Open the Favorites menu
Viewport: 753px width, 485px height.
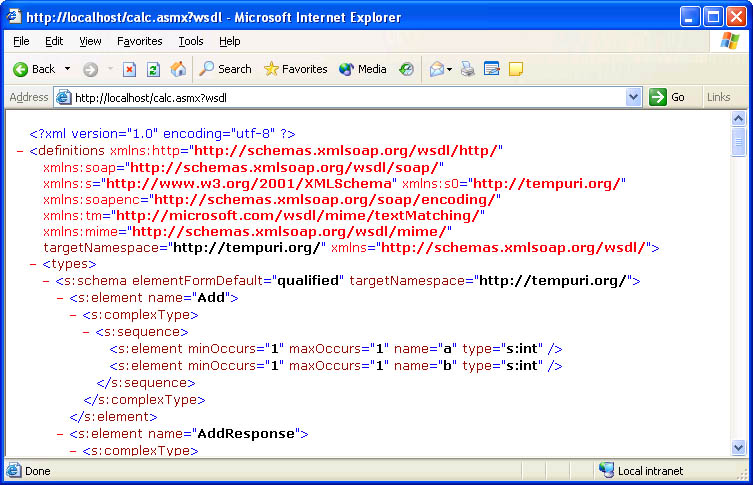[140, 41]
